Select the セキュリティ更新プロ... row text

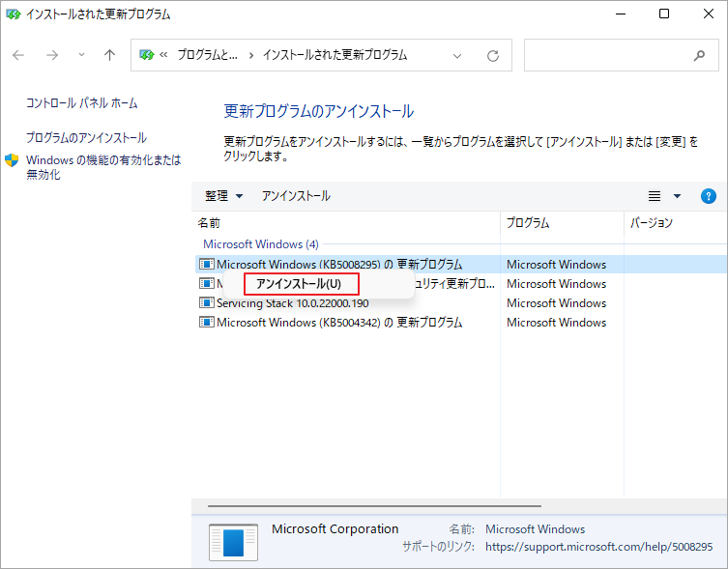[454, 284]
